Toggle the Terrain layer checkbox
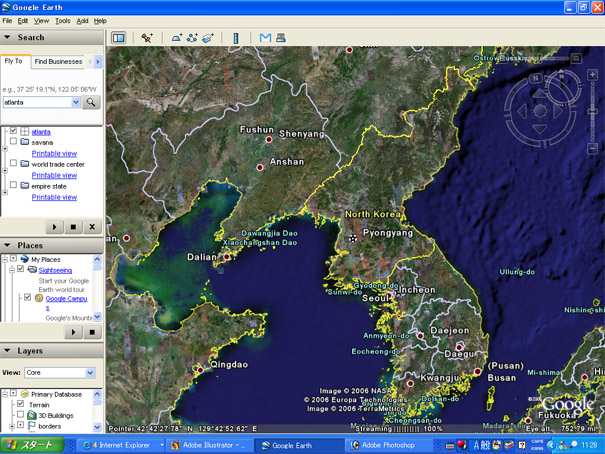The image size is (605, 454). tap(21, 404)
